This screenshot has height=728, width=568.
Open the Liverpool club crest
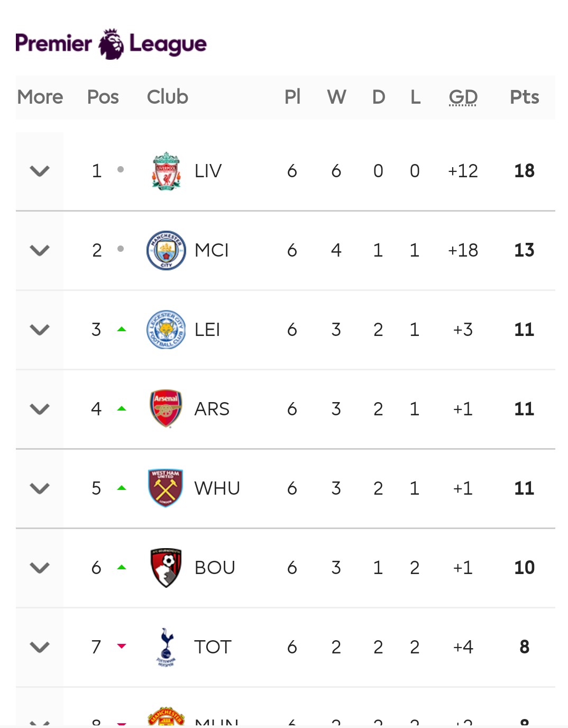(x=166, y=171)
